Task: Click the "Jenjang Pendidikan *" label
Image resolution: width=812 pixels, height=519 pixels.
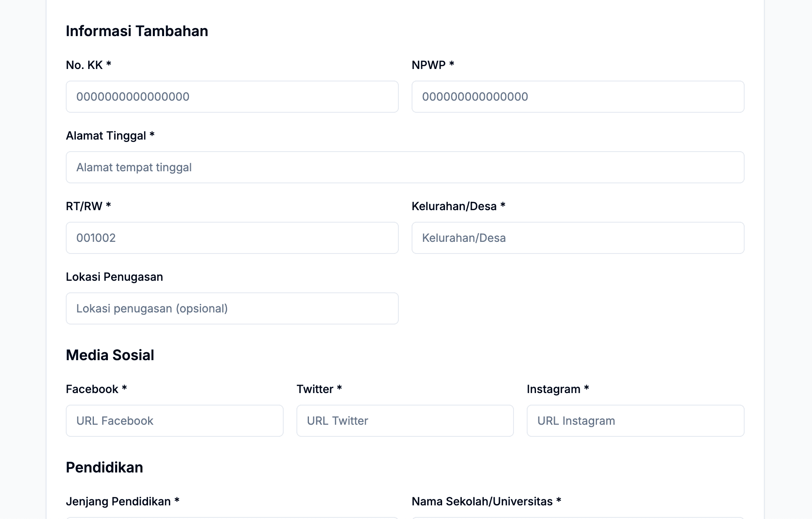Action: (x=122, y=501)
